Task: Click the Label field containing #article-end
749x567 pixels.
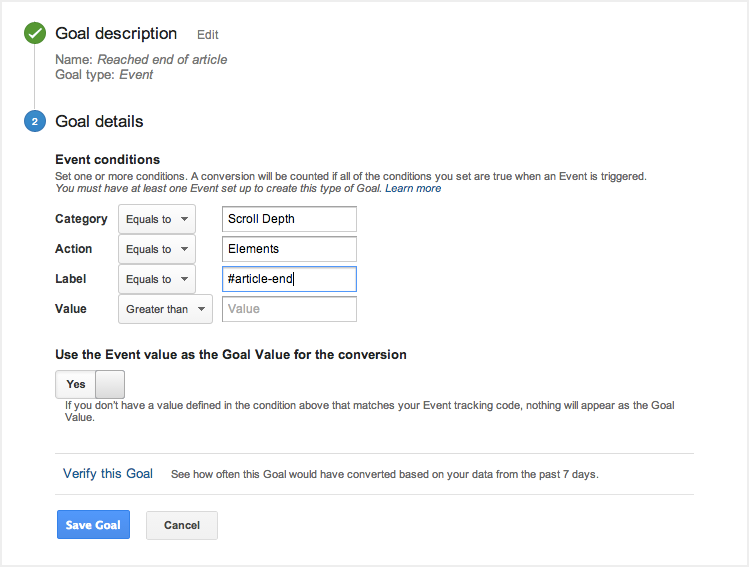Action: [x=289, y=279]
